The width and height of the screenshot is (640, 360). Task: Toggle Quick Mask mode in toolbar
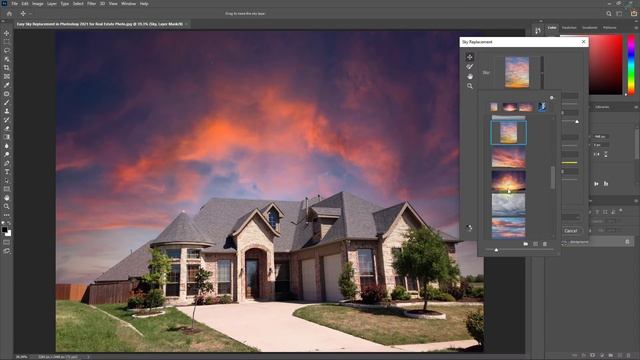(7, 242)
